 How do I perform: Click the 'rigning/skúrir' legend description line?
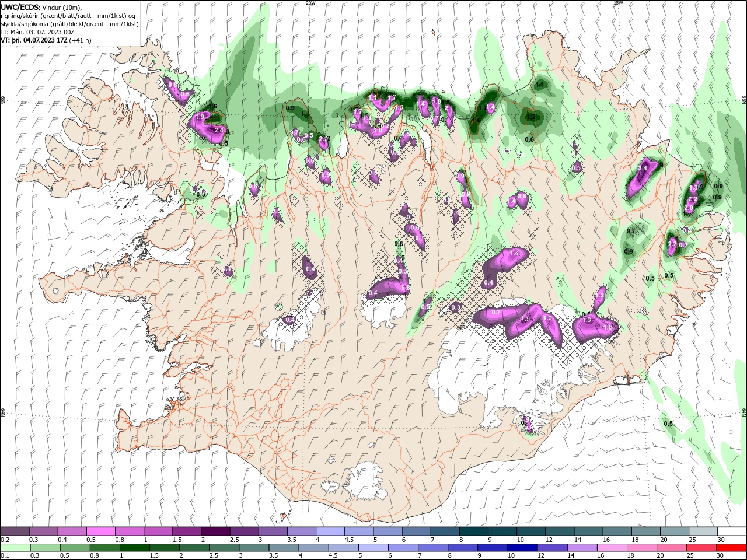[68, 16]
